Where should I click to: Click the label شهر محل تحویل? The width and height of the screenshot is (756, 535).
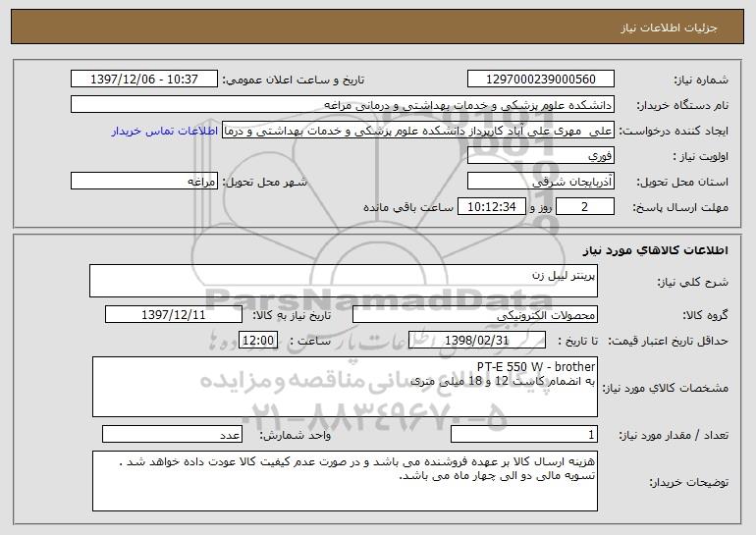coord(264,183)
